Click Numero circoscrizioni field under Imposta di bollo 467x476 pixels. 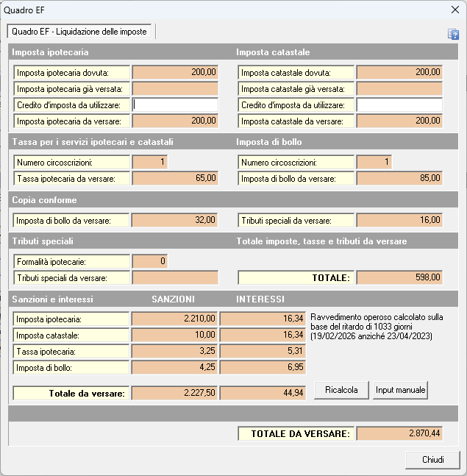coord(374,162)
